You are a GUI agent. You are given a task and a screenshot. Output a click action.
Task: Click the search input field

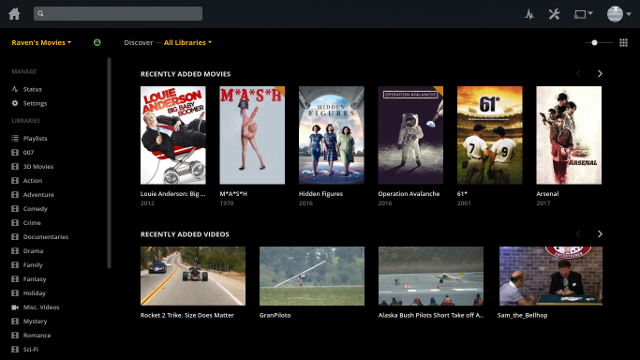(x=118, y=13)
